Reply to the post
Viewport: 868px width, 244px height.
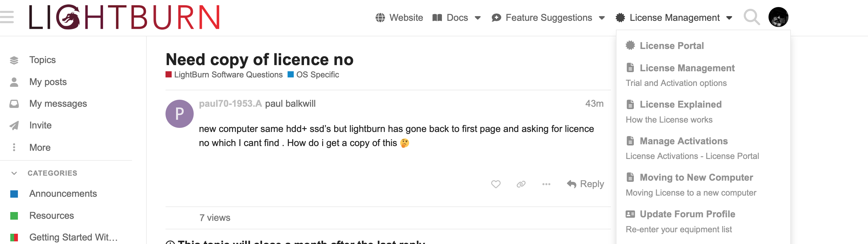coord(585,184)
